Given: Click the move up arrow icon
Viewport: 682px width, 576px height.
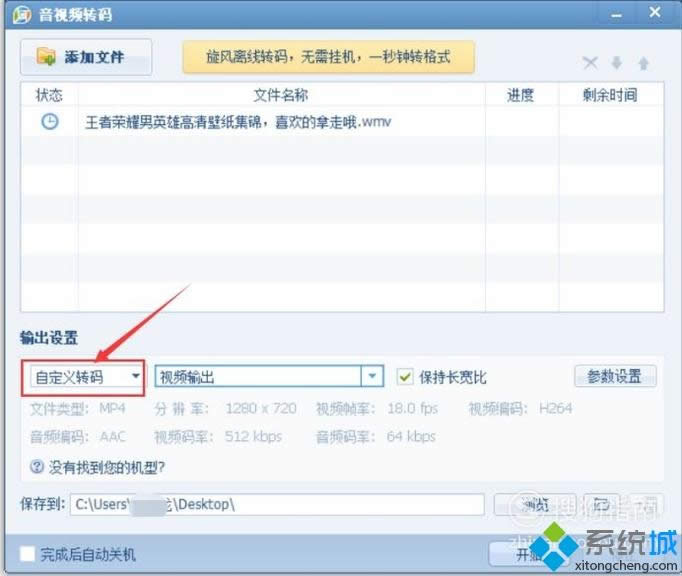Looking at the screenshot, I should coord(643,63).
